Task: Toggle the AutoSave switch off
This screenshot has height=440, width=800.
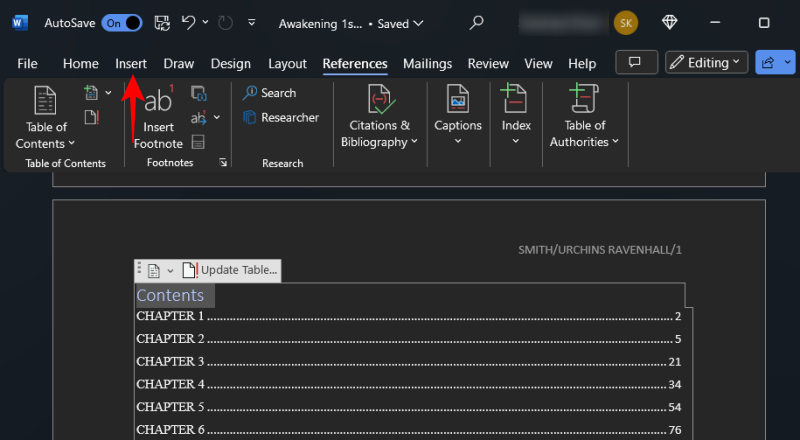Action: 121,21
